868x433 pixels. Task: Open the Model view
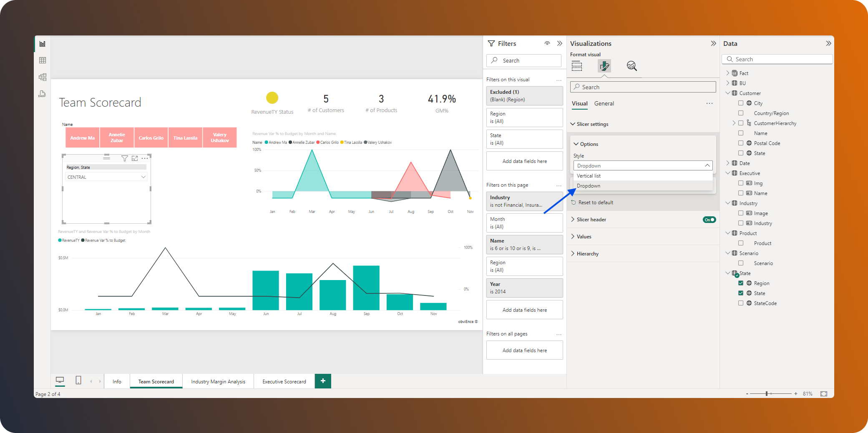point(42,77)
